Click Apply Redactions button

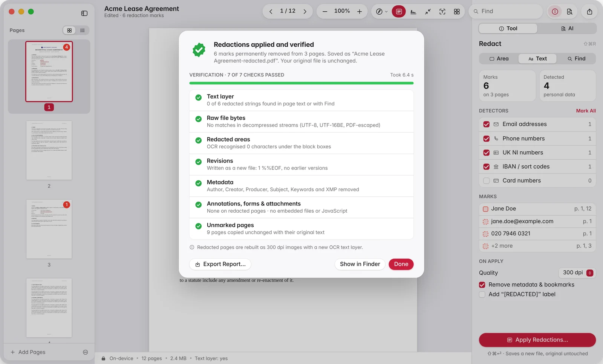(537, 340)
